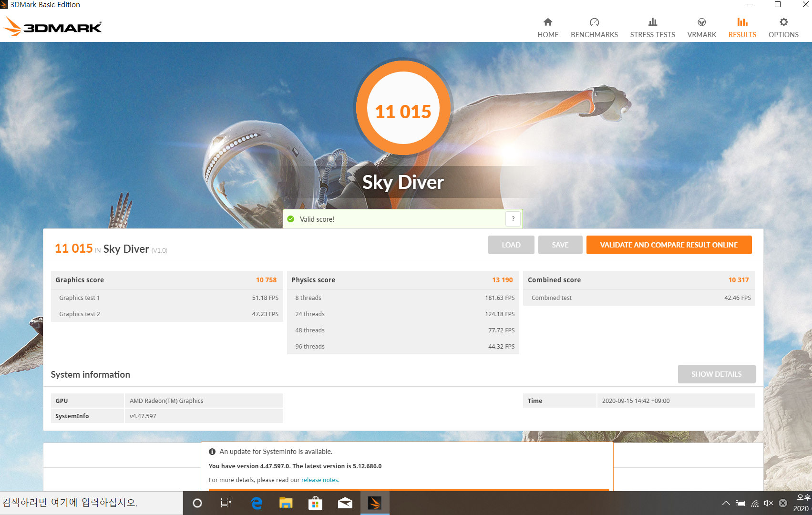Click the question mark help button

[513, 219]
